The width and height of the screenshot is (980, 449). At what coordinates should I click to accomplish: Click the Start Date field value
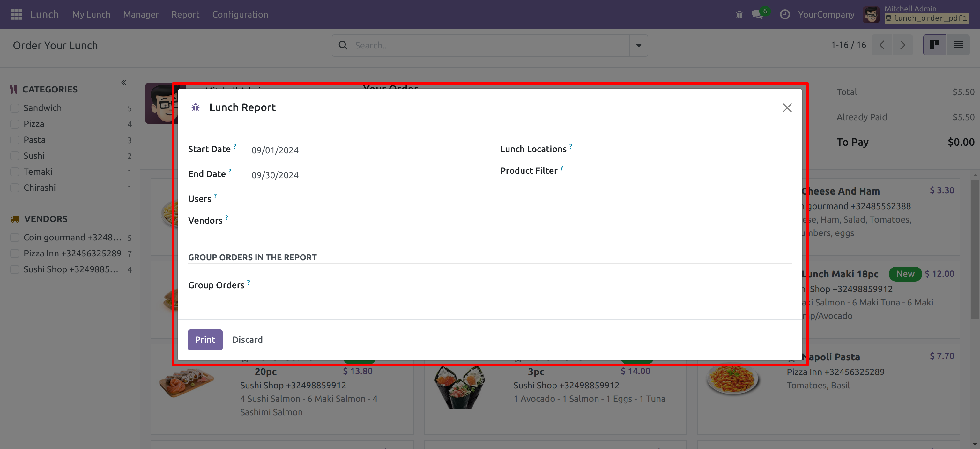pos(275,150)
